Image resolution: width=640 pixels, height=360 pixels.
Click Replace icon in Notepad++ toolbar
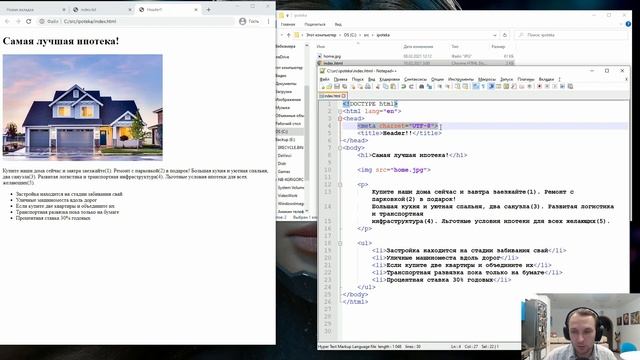429,87
